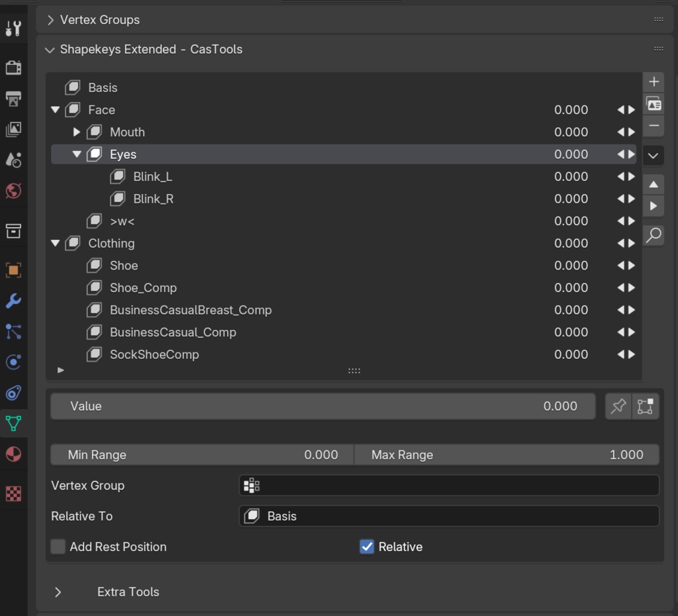Screen dimensions: 678x616
Task: Add a new shape key with plus button
Action: coord(654,81)
